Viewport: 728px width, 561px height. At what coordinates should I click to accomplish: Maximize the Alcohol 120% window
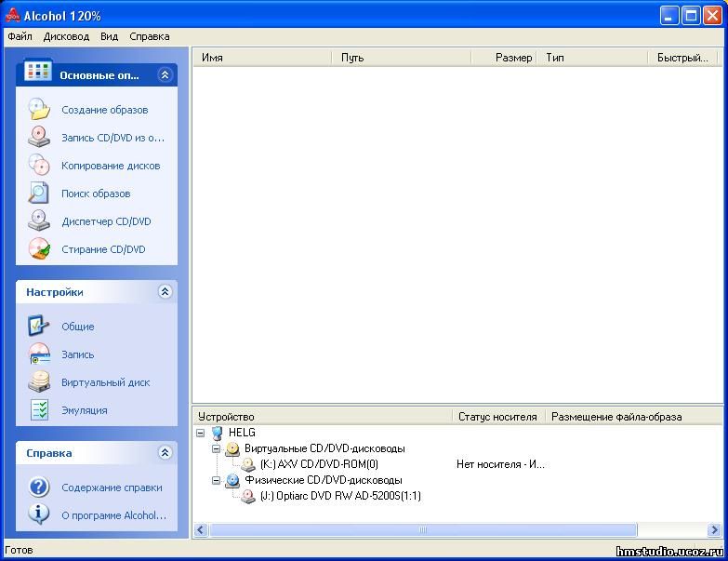tap(691, 16)
